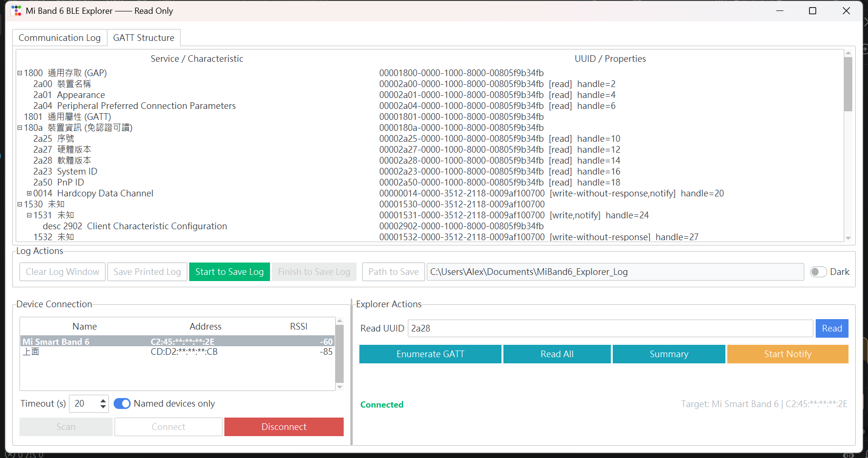This screenshot has height=458, width=868.
Task: Click the RSSI column header
Action: [x=299, y=326]
